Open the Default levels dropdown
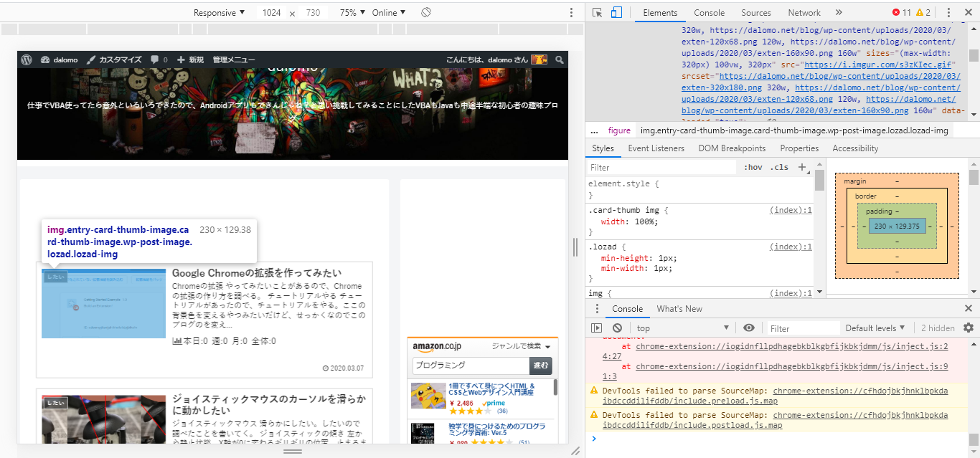This screenshot has width=980, height=458. 875,328
